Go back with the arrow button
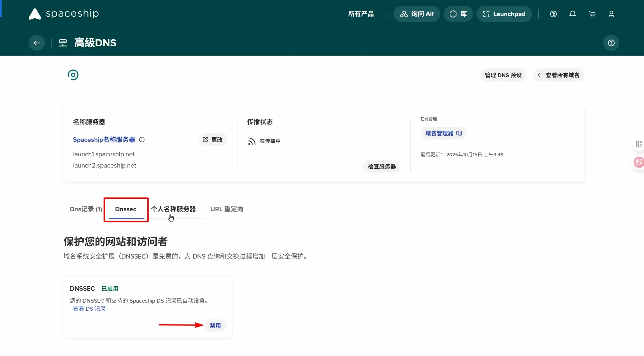The width and height of the screenshot is (644, 356). [37, 43]
